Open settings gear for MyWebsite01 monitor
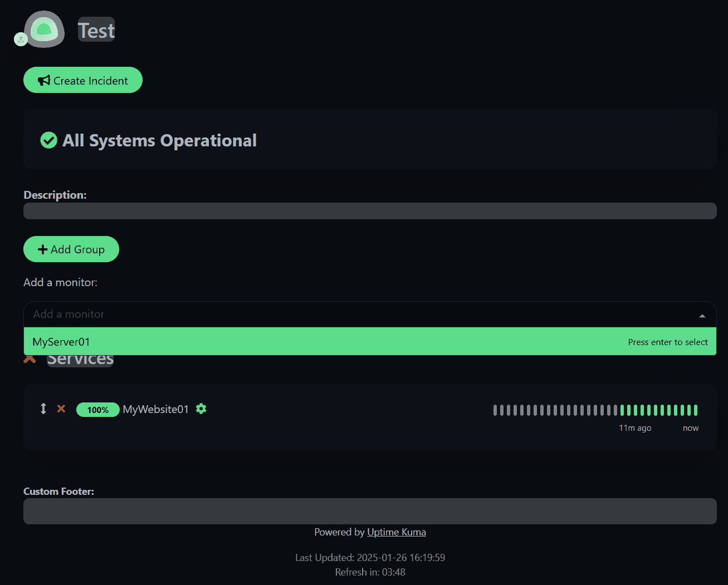This screenshot has height=585, width=728. pos(201,409)
